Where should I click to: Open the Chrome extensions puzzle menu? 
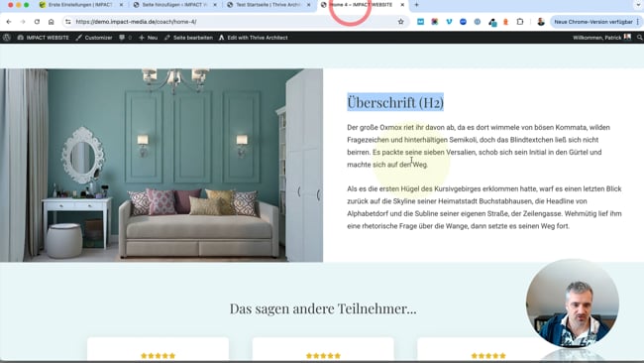(520, 22)
